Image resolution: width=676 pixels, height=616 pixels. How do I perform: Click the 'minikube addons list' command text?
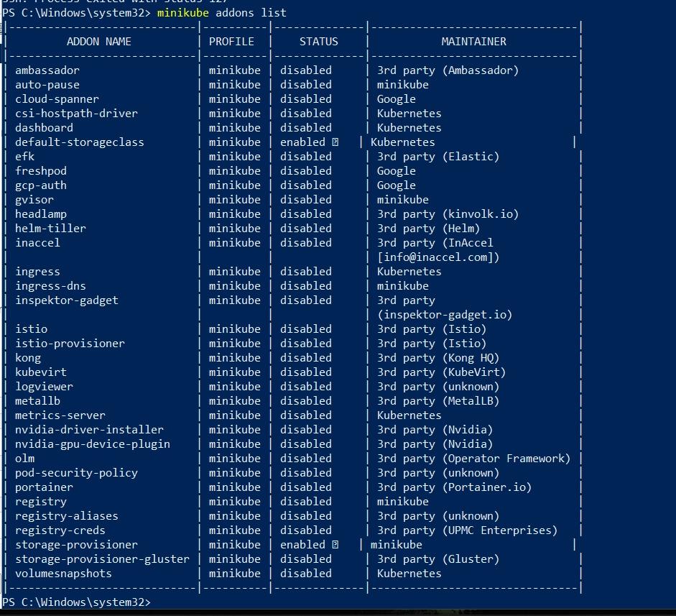coord(221,13)
